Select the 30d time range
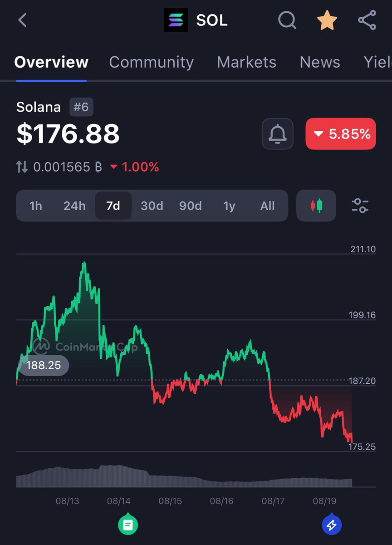The image size is (392, 545). (x=152, y=206)
